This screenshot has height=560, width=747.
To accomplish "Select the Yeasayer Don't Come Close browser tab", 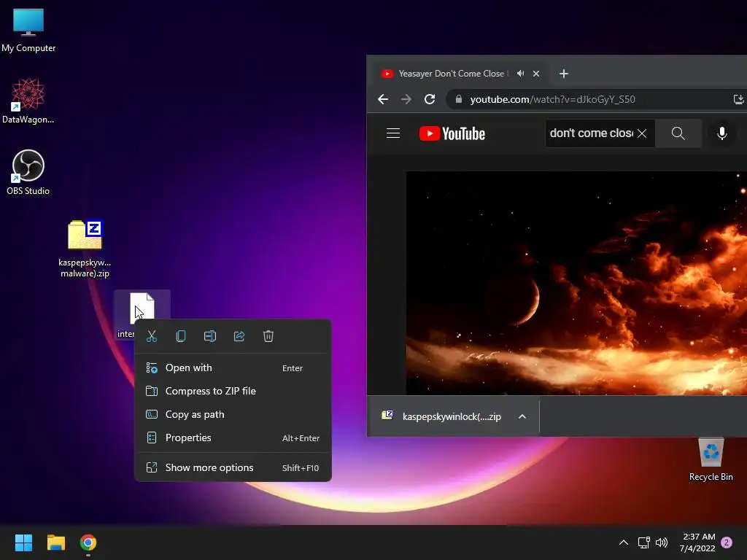I will [x=450, y=74].
